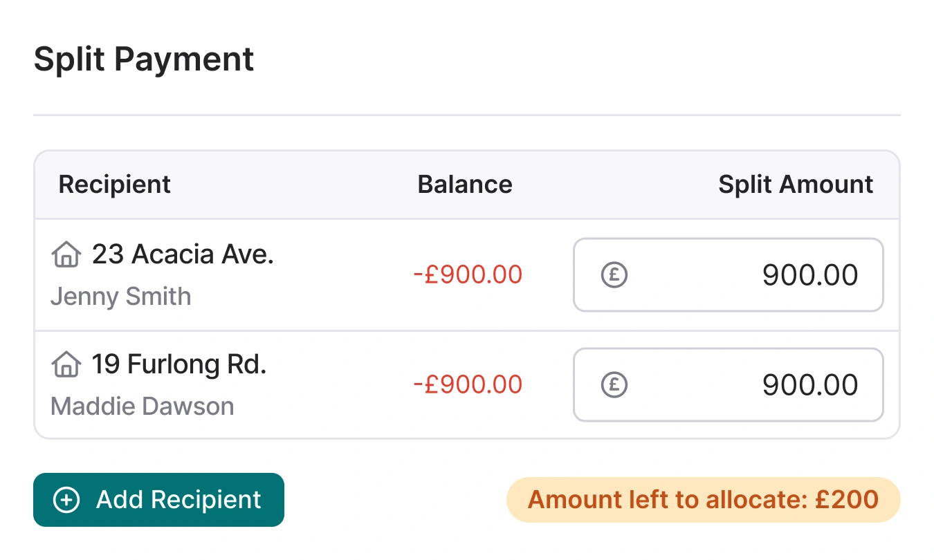
Task: Click the Balance column header
Action: pyautogui.click(x=464, y=184)
